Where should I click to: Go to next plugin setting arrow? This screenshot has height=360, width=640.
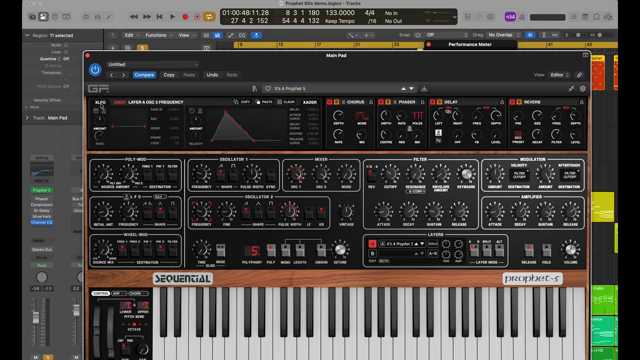123,75
